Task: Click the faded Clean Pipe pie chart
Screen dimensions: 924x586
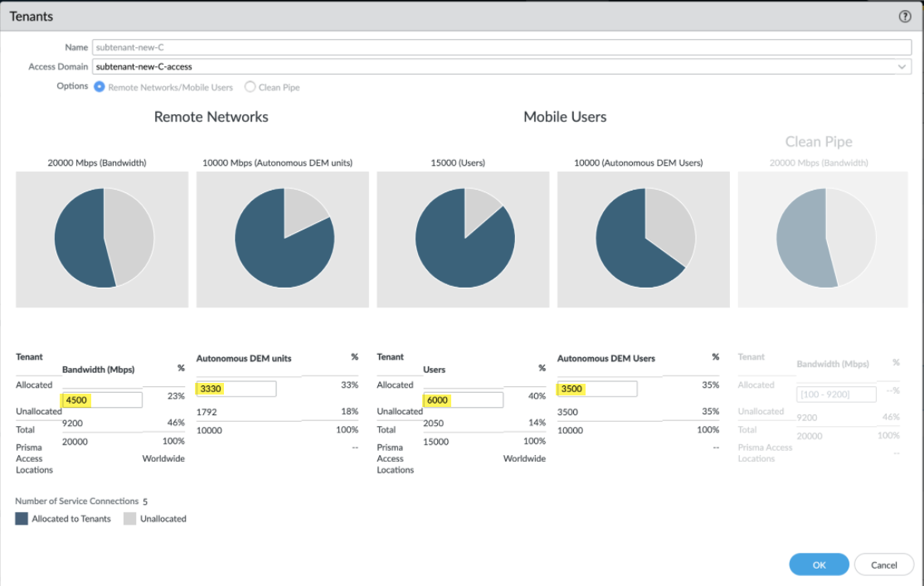Action: [825, 238]
